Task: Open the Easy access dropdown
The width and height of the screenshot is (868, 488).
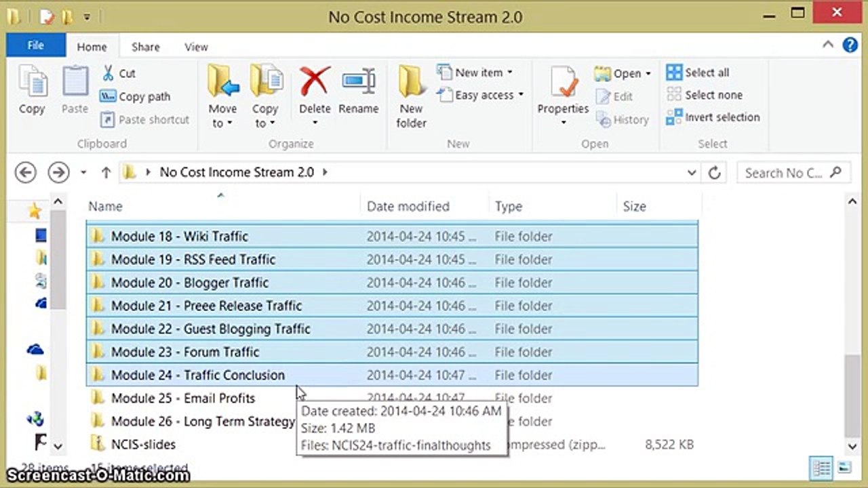Action: click(x=481, y=95)
